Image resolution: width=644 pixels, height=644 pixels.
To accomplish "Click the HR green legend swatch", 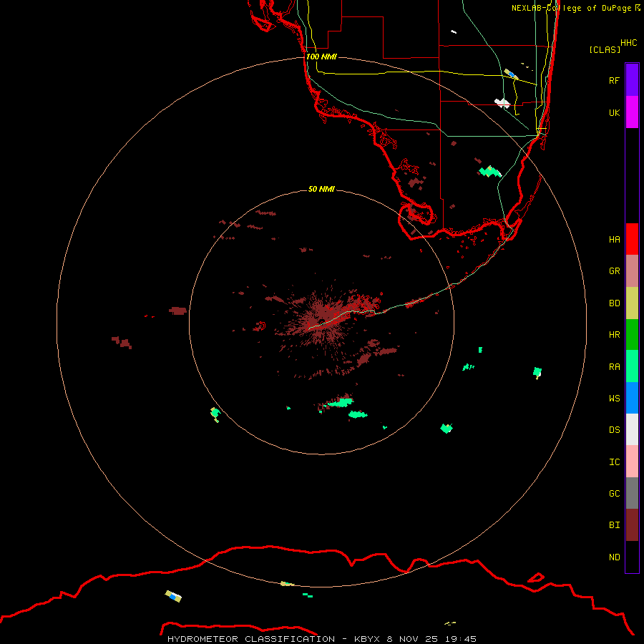I will (x=632, y=335).
